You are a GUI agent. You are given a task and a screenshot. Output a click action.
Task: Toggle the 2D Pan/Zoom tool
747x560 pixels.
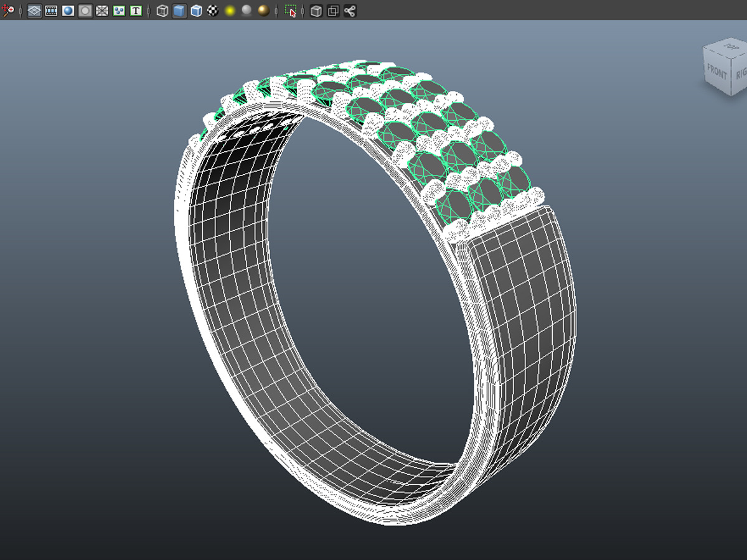click(x=9, y=11)
